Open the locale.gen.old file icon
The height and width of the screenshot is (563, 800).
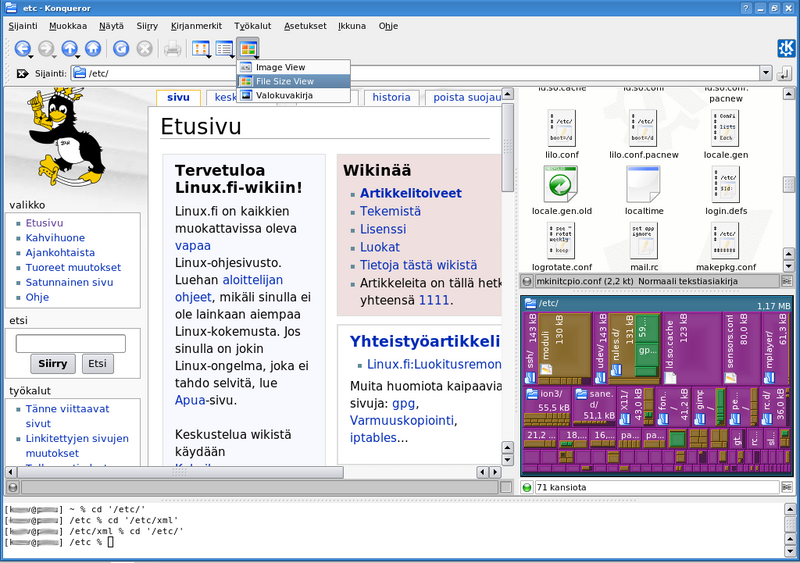[562, 184]
